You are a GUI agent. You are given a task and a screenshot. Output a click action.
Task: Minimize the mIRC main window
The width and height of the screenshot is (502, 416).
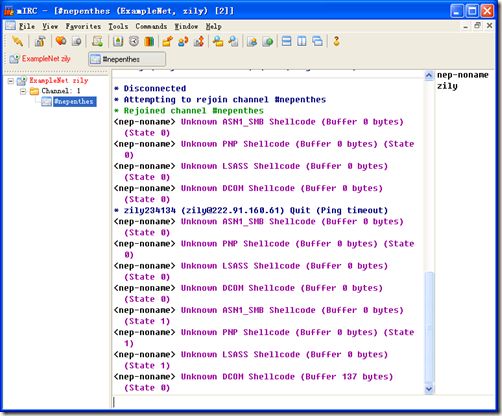pos(457,11)
